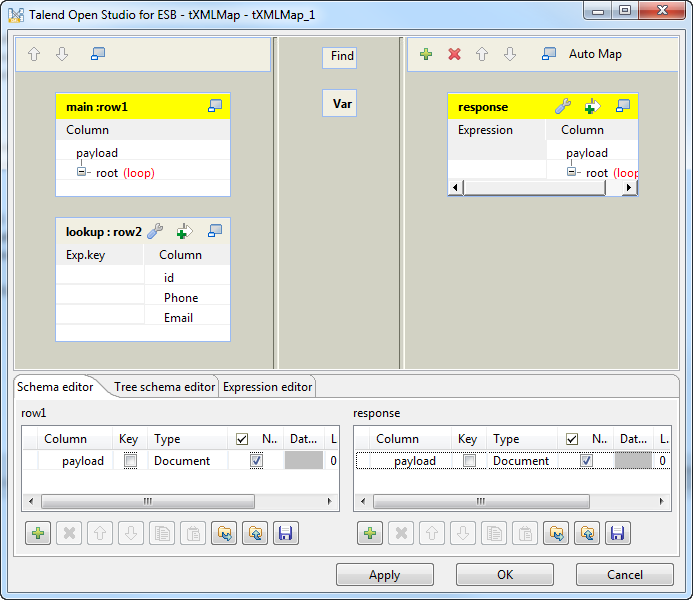
Task: Add a column to the row1 schema
Action: click(x=39, y=533)
